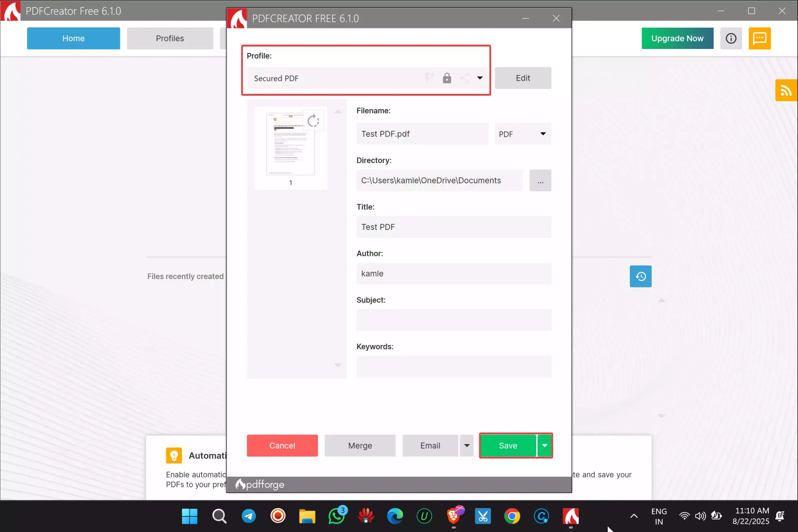Click the Upgrade Now button
The image size is (798, 532).
pos(677,38)
